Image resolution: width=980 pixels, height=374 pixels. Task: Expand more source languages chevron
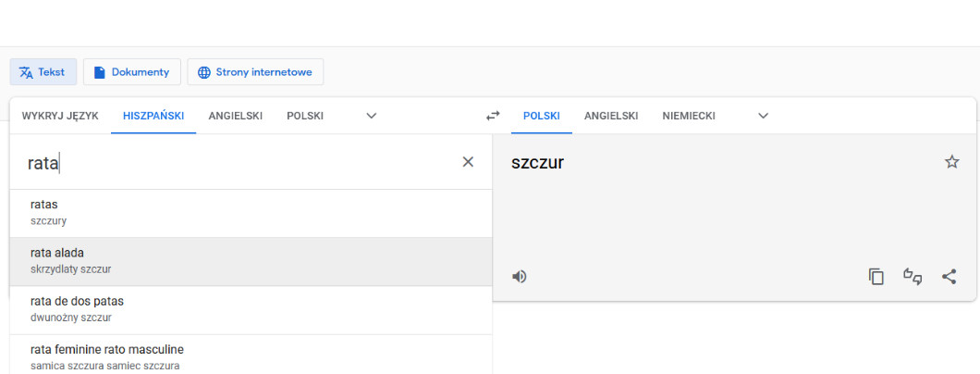372,116
